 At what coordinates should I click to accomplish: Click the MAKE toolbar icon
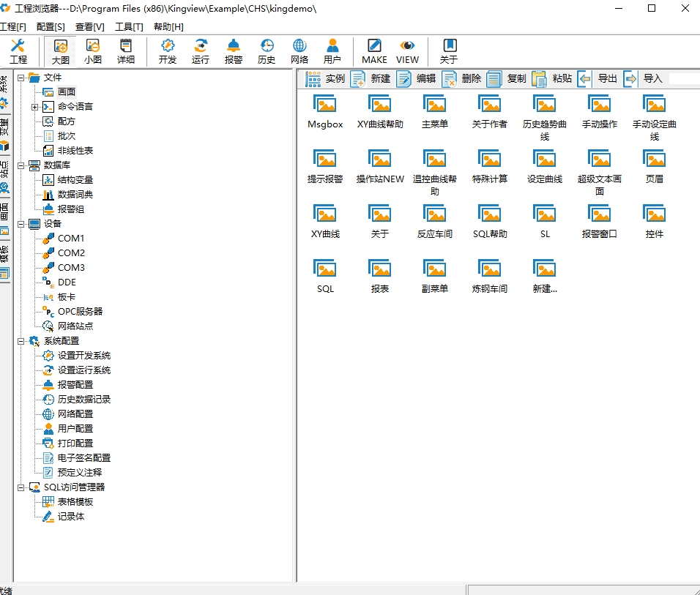374,51
